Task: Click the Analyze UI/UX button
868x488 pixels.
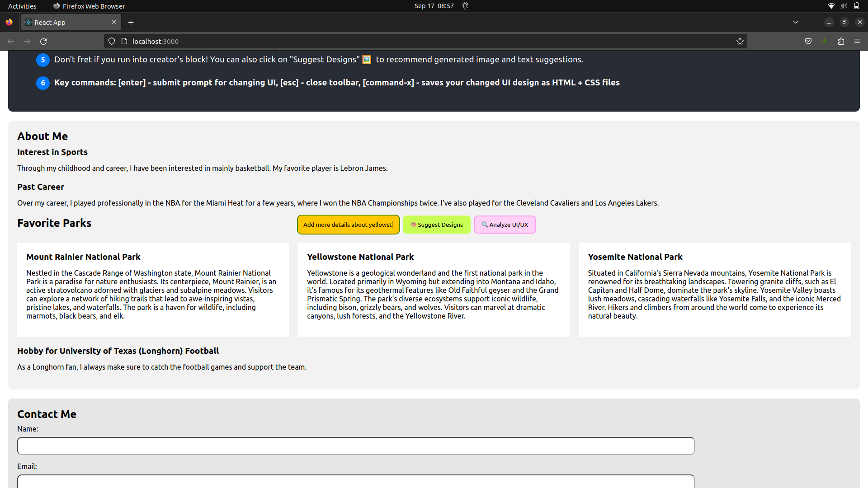Action: click(505, 225)
